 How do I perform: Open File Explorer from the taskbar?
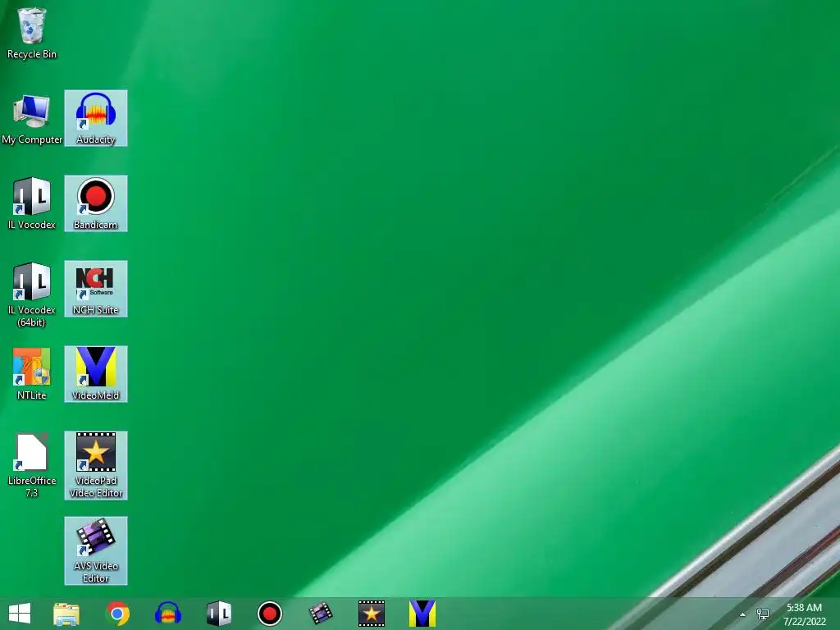point(66,614)
